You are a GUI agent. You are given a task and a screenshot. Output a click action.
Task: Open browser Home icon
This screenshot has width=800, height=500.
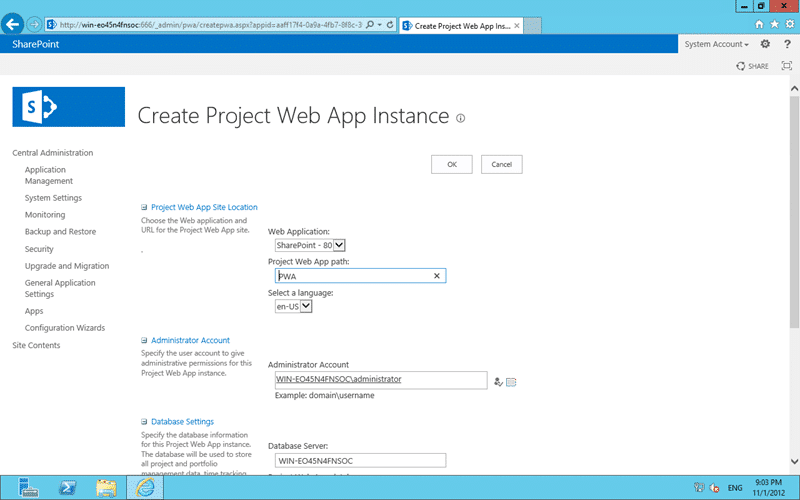(x=759, y=24)
